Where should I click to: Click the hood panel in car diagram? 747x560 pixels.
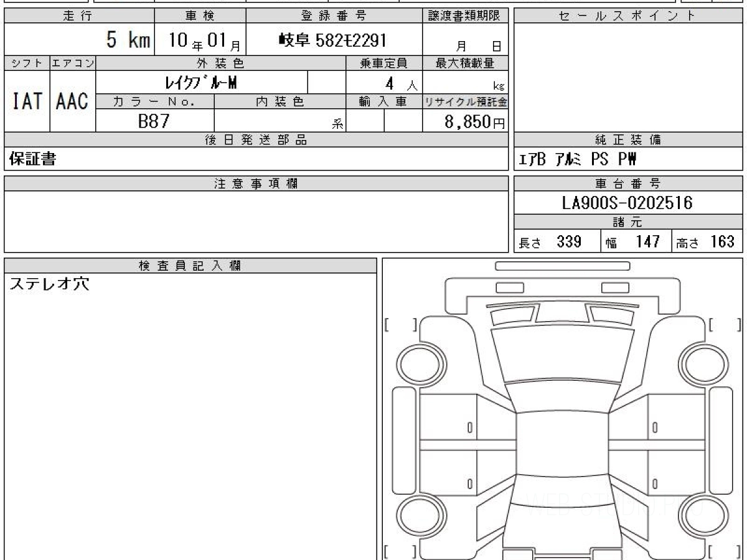click(x=562, y=355)
